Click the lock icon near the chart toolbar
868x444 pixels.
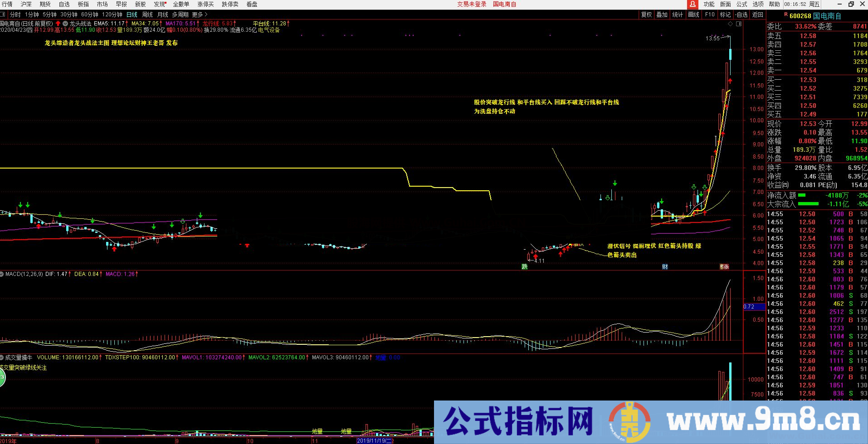pyautogui.click(x=738, y=24)
